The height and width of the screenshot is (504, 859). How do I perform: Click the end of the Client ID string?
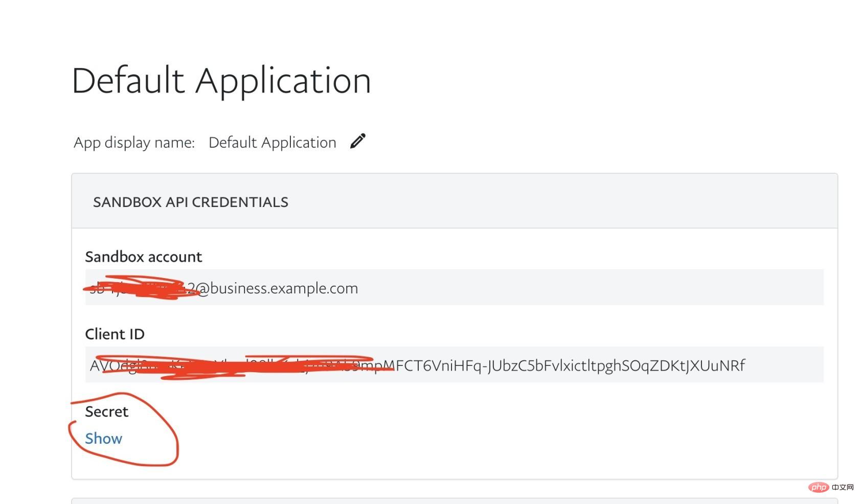(736, 365)
